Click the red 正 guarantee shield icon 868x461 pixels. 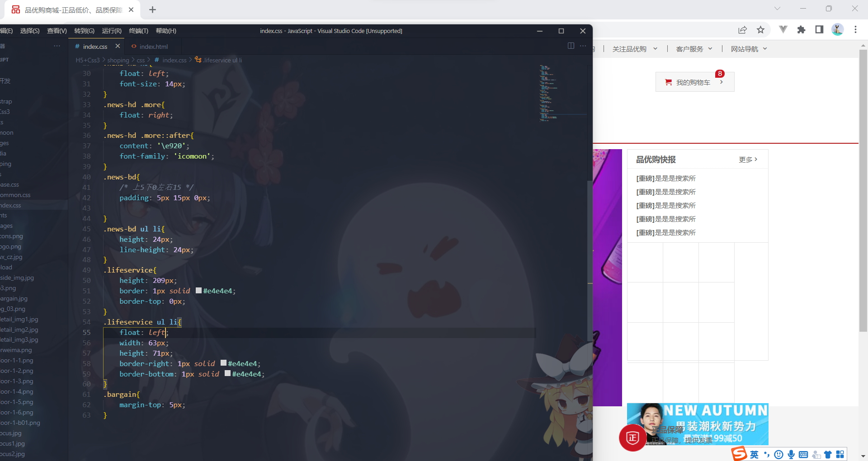(x=632, y=437)
